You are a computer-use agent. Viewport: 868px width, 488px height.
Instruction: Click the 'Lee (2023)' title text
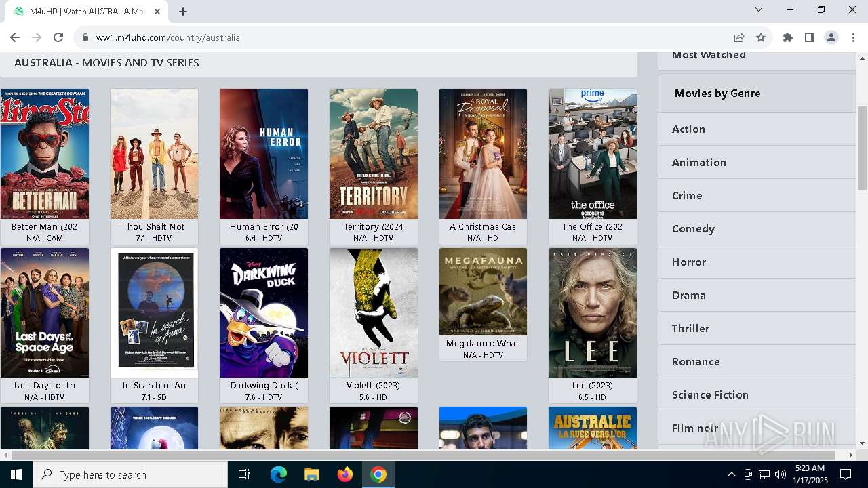point(593,385)
